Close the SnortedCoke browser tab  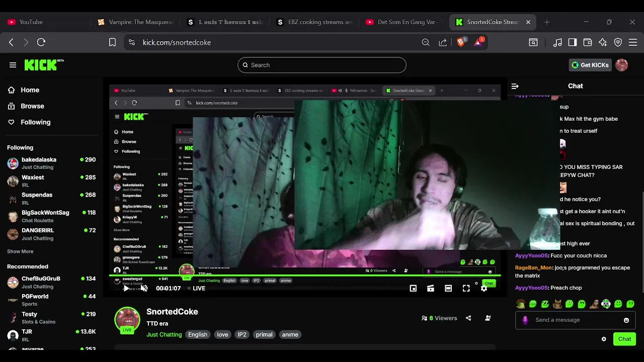point(528,22)
